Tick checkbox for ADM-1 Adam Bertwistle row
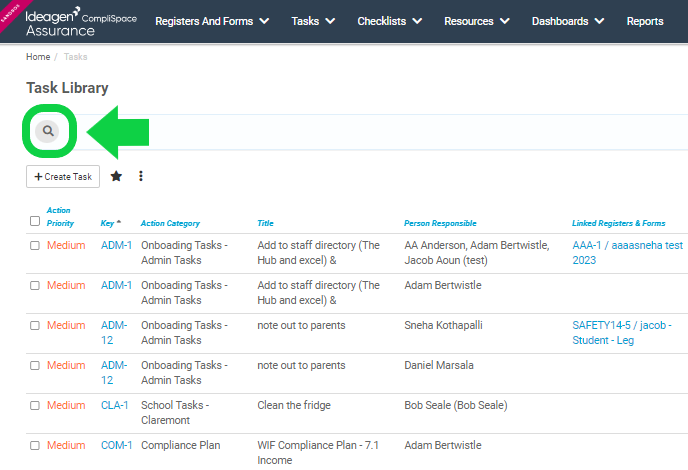 pos(35,285)
